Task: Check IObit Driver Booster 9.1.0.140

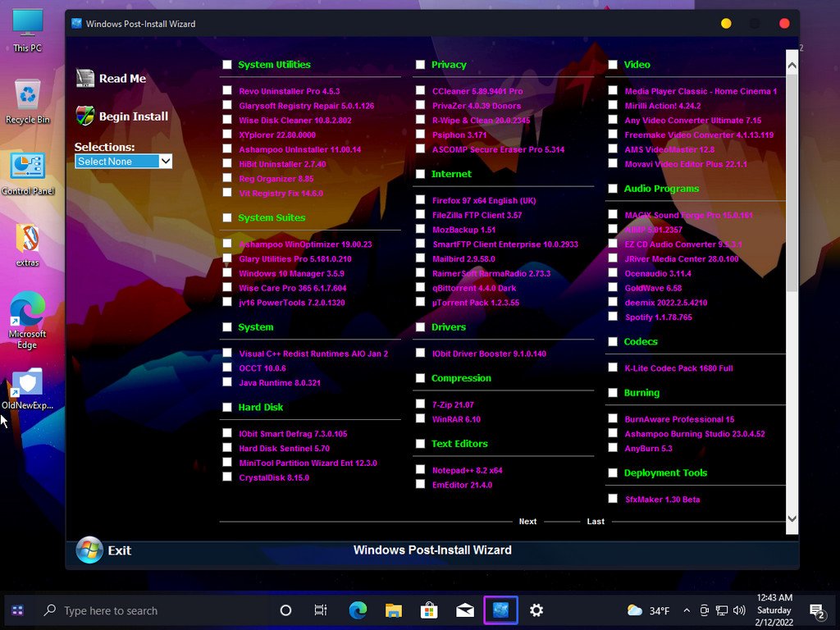Action: coord(420,353)
